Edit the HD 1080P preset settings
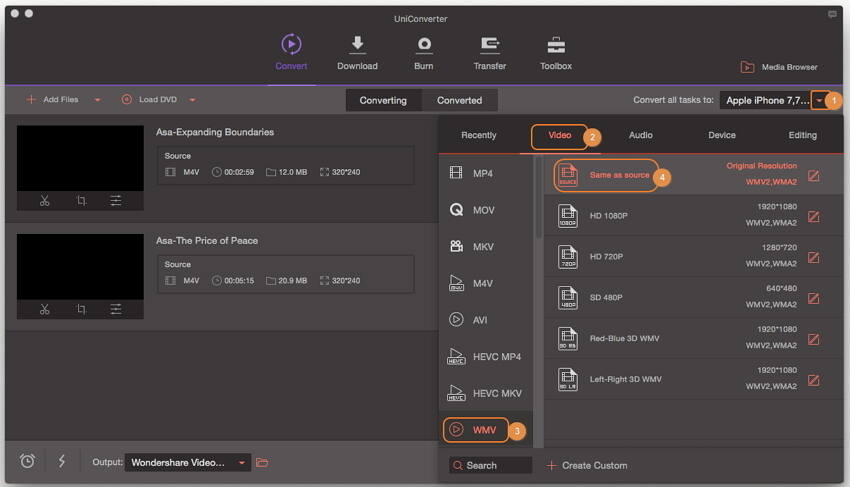 coord(814,216)
